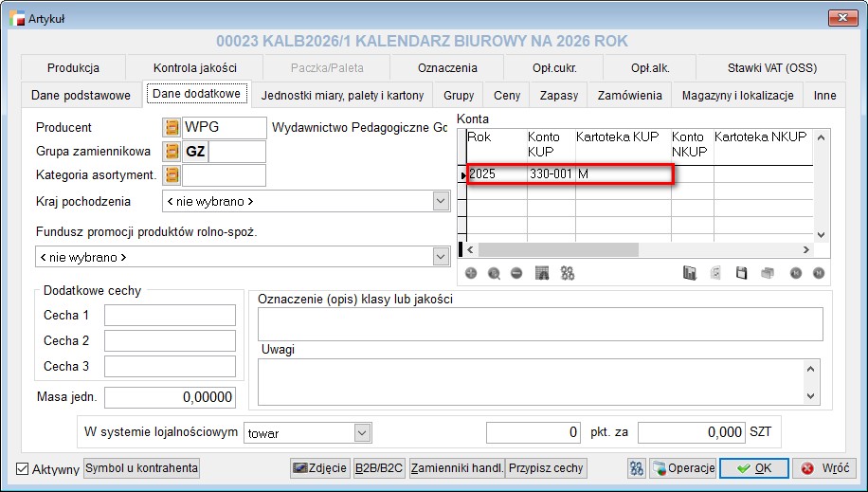Open the Producent lookup list icon
Viewport: 868px width, 492px height.
pos(172,128)
